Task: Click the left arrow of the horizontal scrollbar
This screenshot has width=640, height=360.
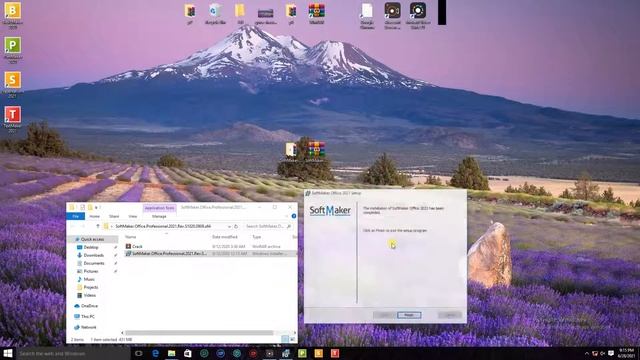Action: click(122, 333)
